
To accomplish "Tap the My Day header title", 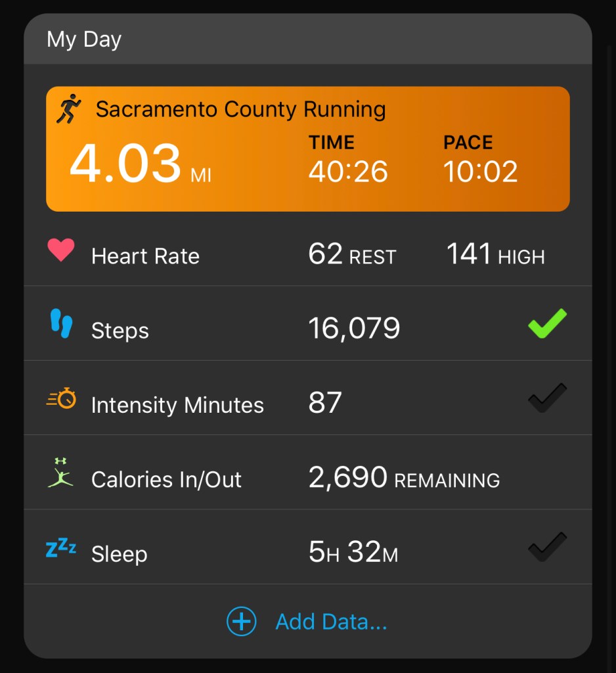I will coord(84,39).
